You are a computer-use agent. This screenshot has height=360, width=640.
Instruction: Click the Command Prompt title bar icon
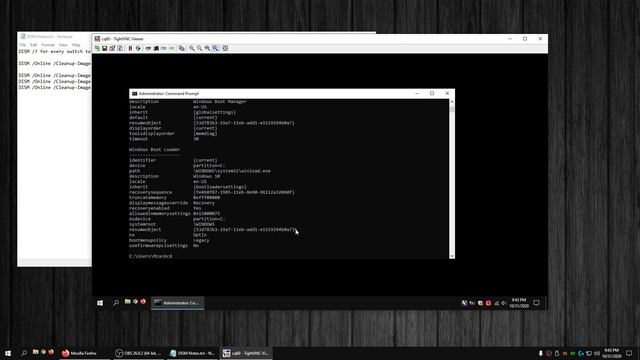tap(134, 93)
